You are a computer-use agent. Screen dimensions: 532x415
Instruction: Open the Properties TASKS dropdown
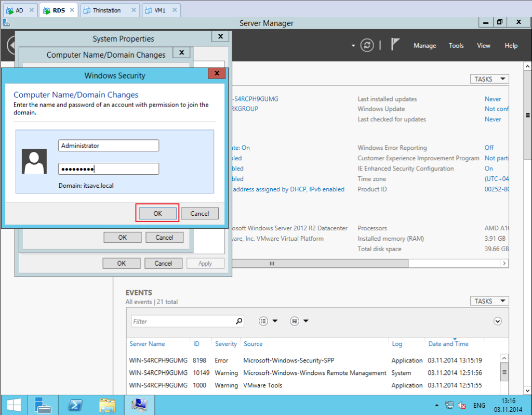489,79
